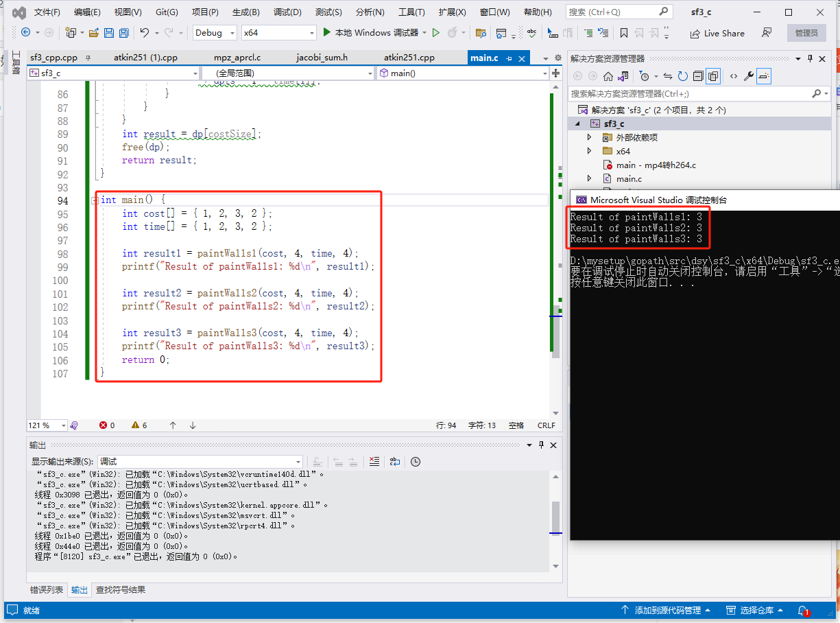Open the Debug configuration dropdown
The height and width of the screenshot is (623, 840).
tap(214, 33)
